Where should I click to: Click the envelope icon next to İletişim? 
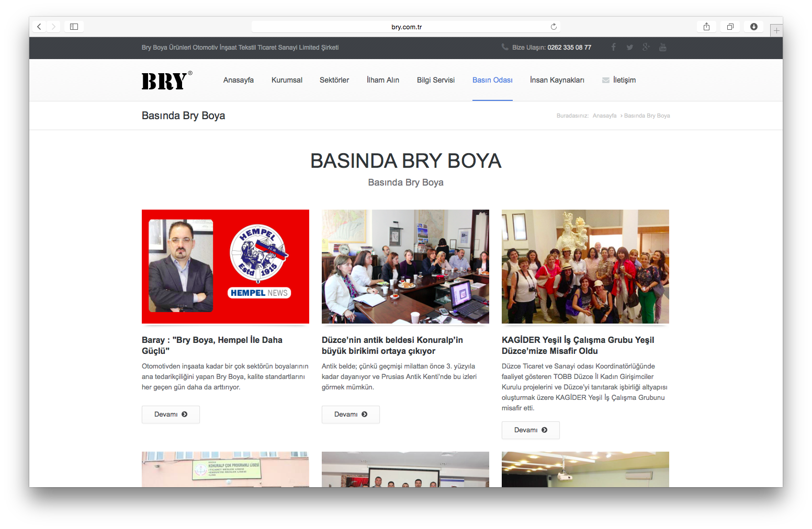tap(606, 80)
